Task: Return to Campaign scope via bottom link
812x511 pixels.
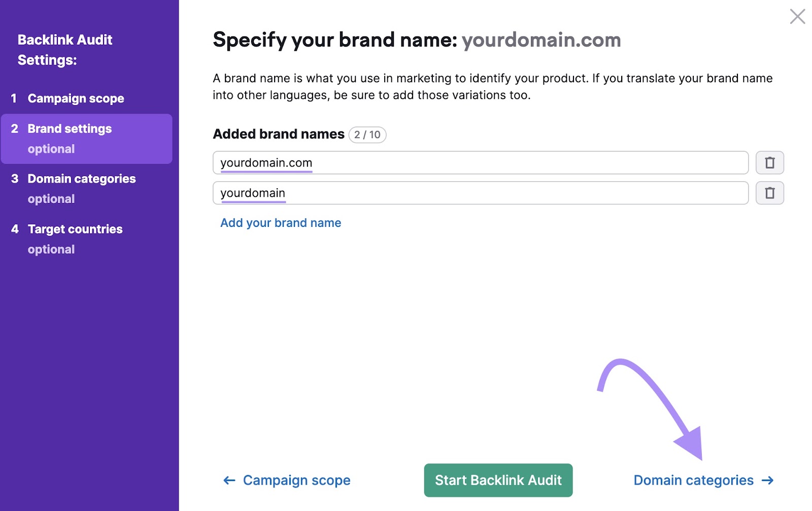Action: coord(296,480)
